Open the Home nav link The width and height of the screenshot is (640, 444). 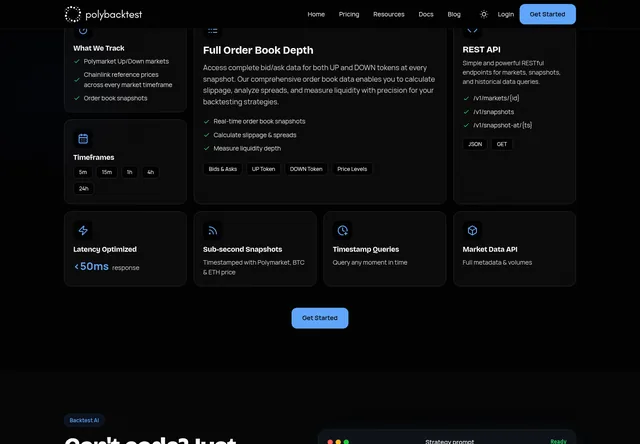tap(316, 14)
